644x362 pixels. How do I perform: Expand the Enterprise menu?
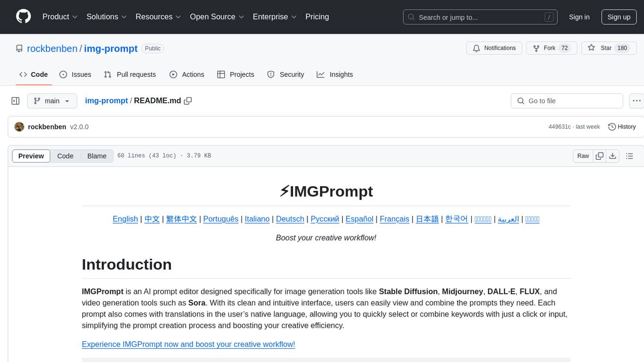tap(275, 17)
